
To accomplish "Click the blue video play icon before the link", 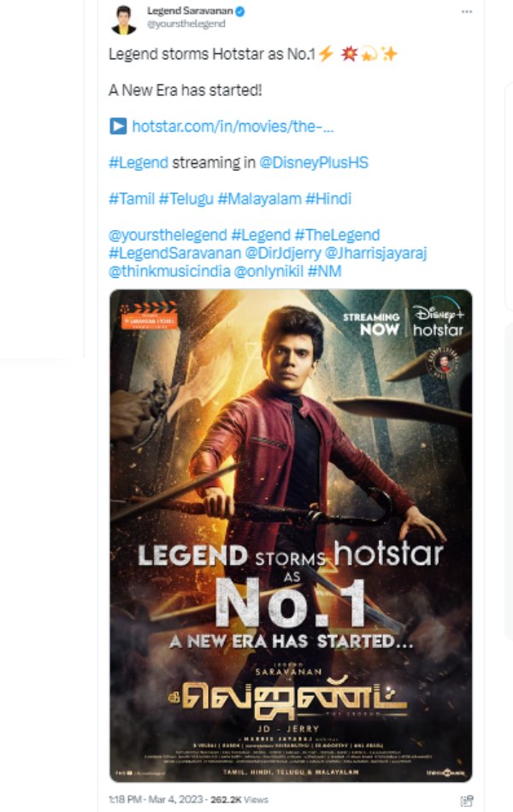I will tap(118, 126).
